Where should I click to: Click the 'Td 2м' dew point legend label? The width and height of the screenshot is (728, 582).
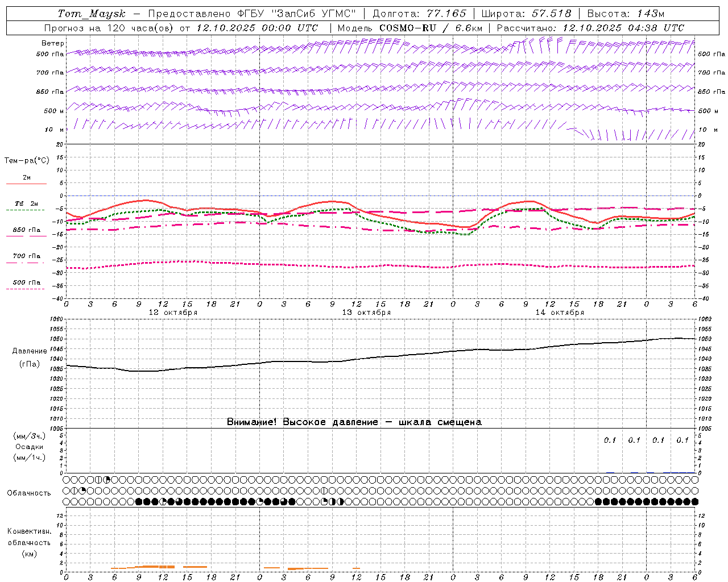click(27, 203)
